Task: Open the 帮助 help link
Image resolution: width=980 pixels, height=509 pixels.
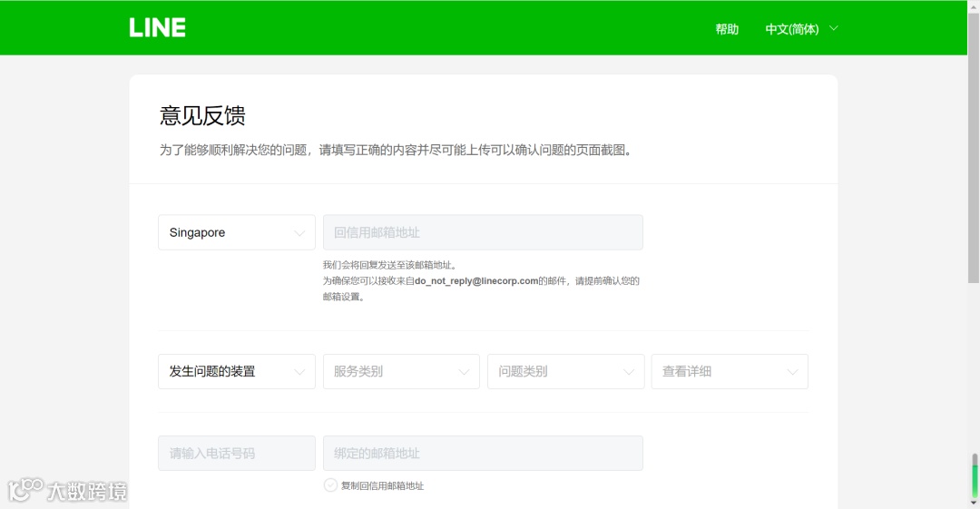Action: (727, 29)
